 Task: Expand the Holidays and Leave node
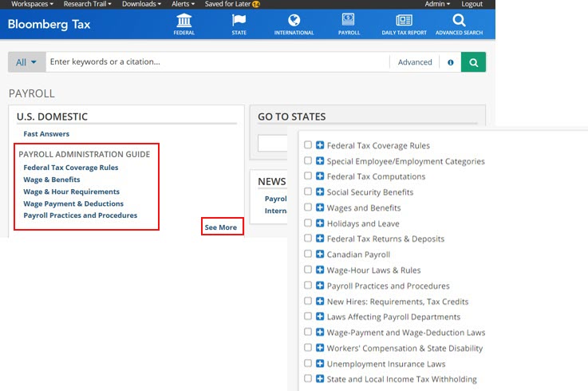point(319,223)
